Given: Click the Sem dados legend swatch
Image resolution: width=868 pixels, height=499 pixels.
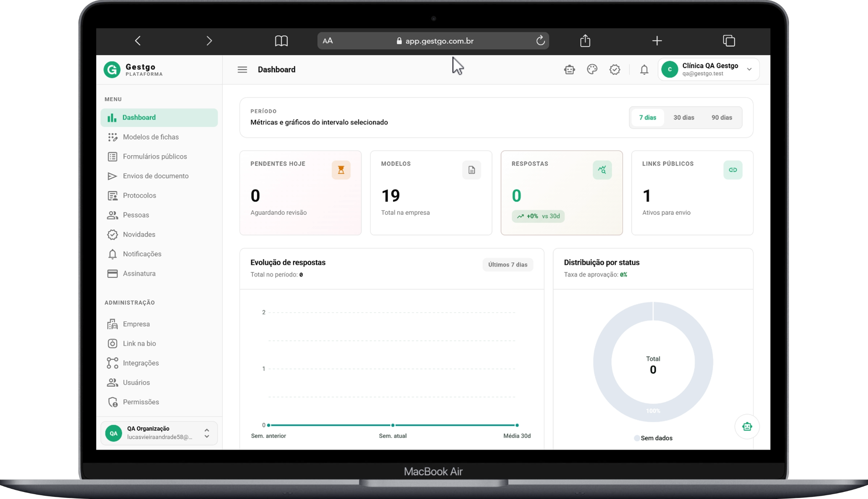Looking at the screenshot, I should [636, 438].
